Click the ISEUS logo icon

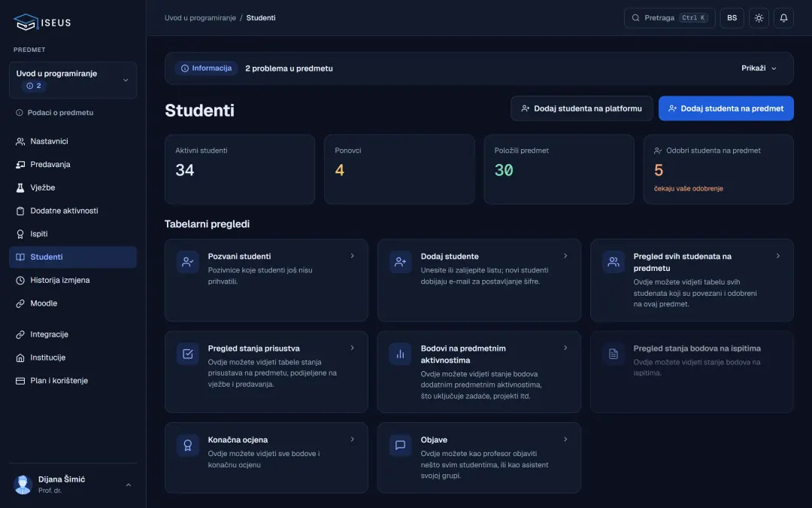tap(26, 22)
